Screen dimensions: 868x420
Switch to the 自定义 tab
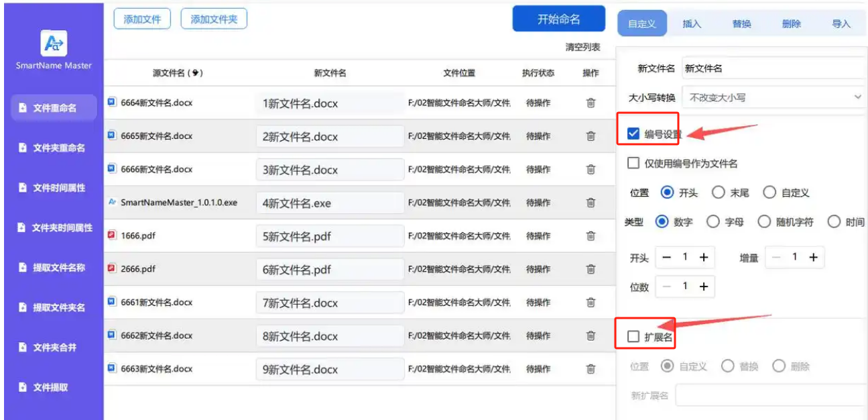point(641,24)
